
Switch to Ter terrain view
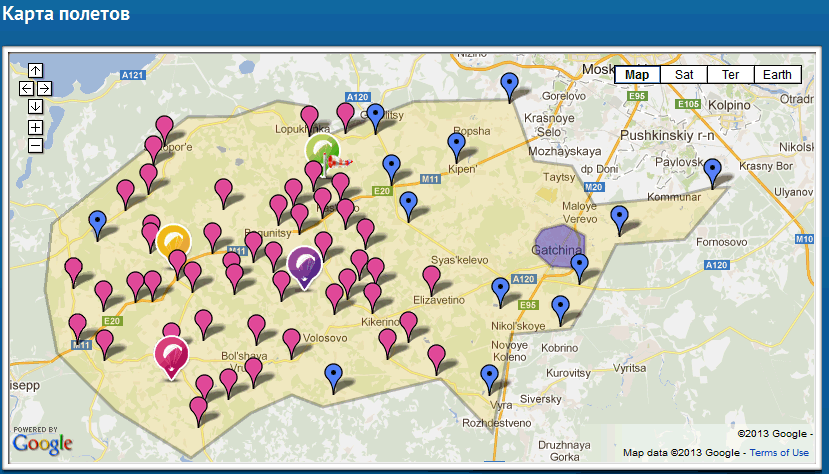[x=730, y=75]
